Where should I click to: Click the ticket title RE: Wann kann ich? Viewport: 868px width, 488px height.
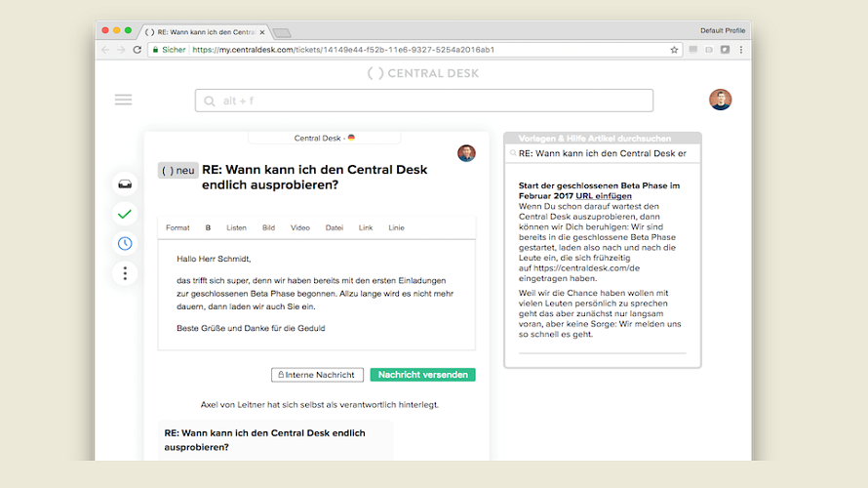coord(314,178)
